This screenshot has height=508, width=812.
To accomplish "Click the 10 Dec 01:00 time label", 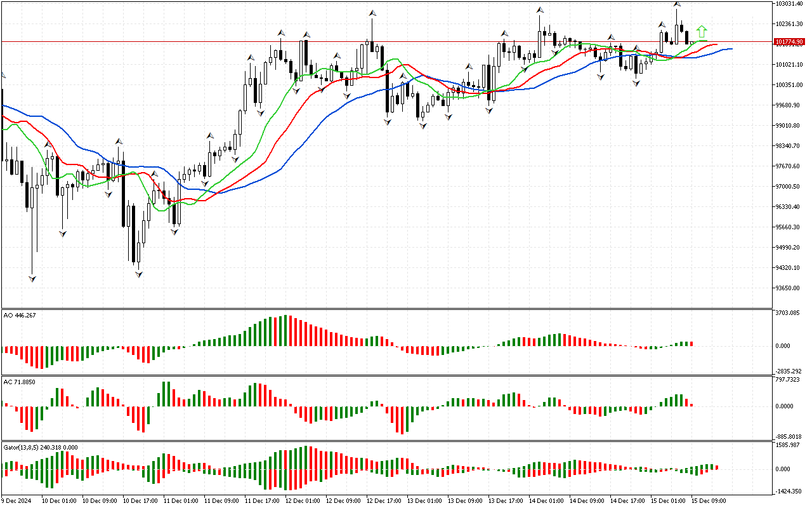I will pyautogui.click(x=58, y=501).
